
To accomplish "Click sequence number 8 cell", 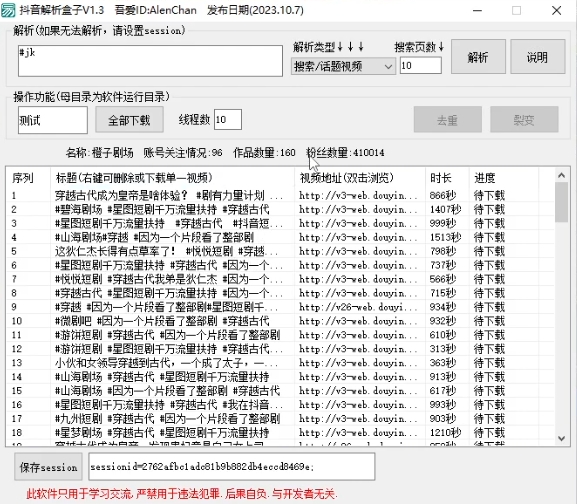I will click(14, 293).
